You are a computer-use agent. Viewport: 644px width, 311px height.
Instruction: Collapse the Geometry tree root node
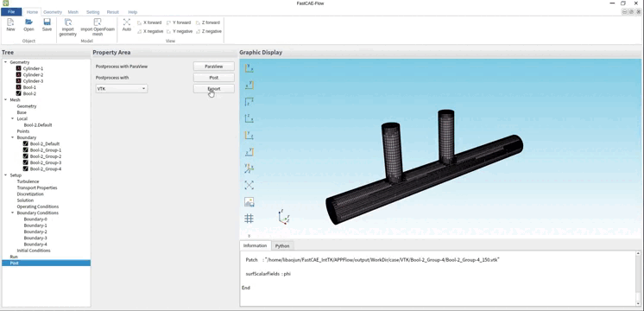pyautogui.click(x=5, y=62)
